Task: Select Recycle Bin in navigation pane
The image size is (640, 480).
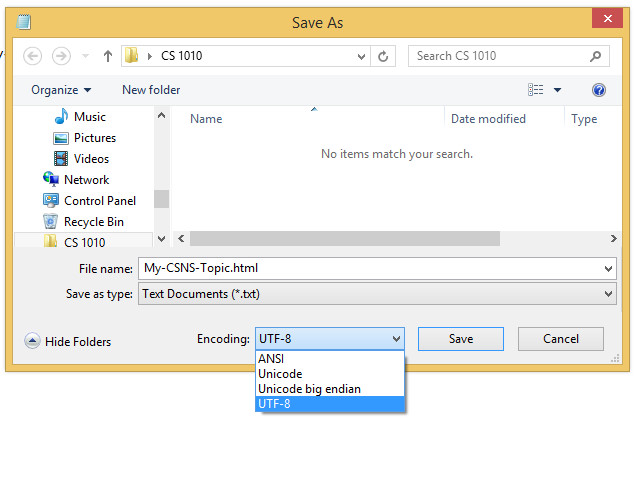Action: click(93, 221)
